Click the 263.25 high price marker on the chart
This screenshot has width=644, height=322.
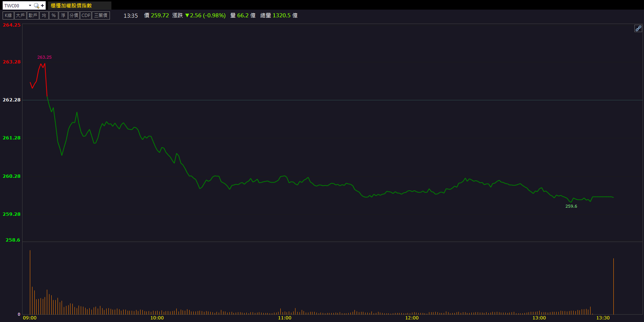click(x=44, y=58)
